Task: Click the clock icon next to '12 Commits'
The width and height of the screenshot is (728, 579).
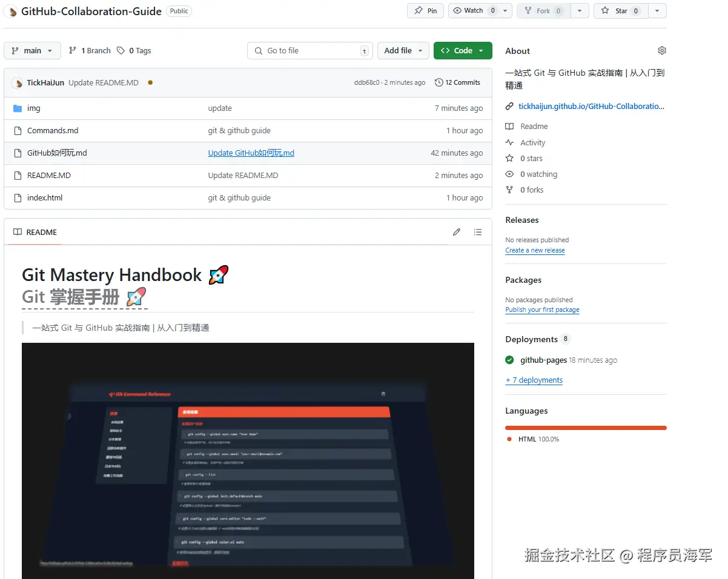Action: point(438,82)
